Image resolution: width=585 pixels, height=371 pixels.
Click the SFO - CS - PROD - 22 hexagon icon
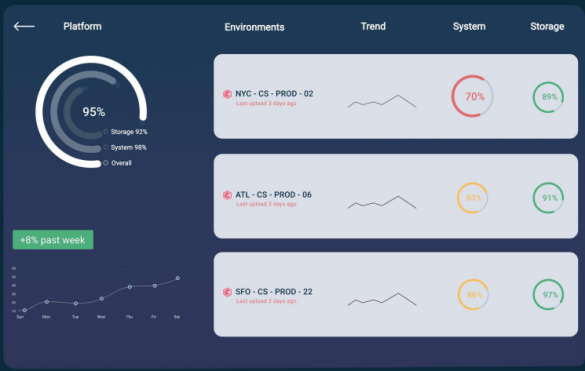tap(227, 292)
